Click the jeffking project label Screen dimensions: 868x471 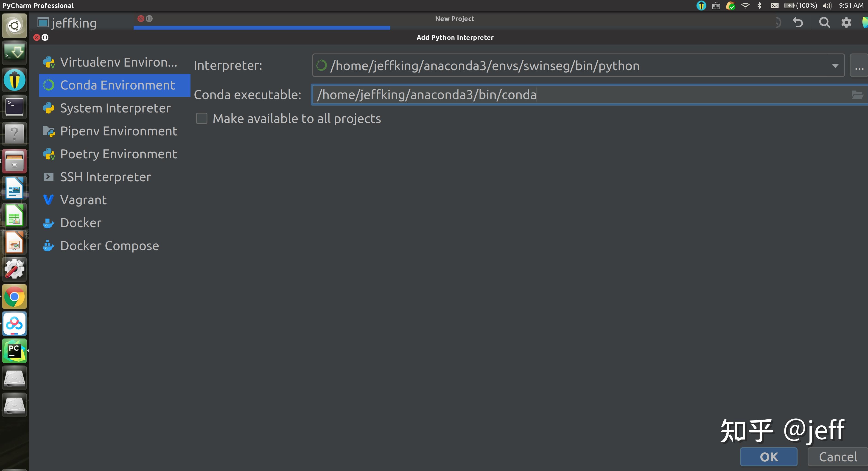point(74,23)
